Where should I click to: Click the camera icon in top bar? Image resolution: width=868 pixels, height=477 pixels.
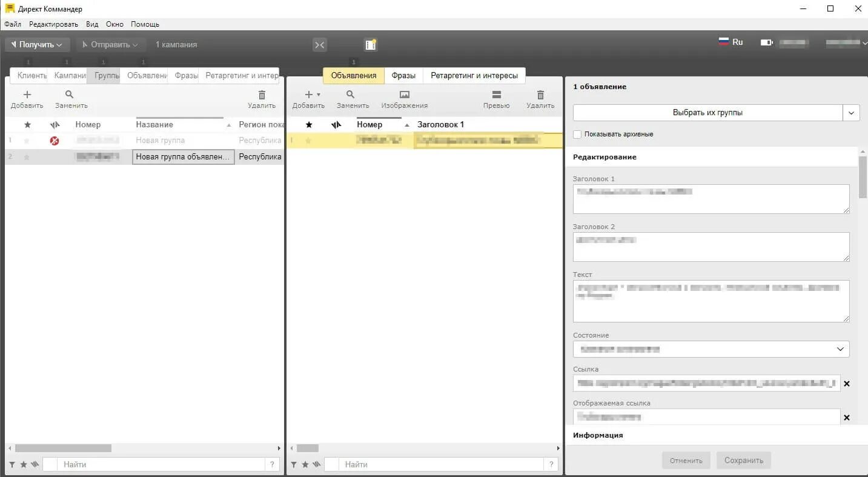(x=767, y=43)
